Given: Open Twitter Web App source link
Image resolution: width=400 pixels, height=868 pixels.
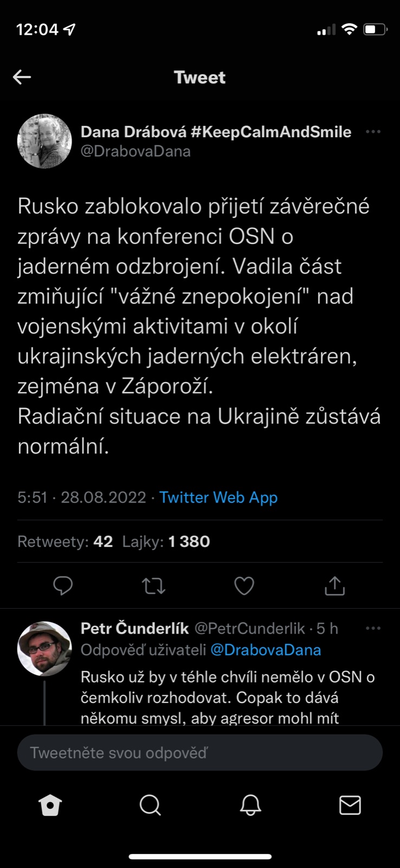Looking at the screenshot, I should click(218, 497).
